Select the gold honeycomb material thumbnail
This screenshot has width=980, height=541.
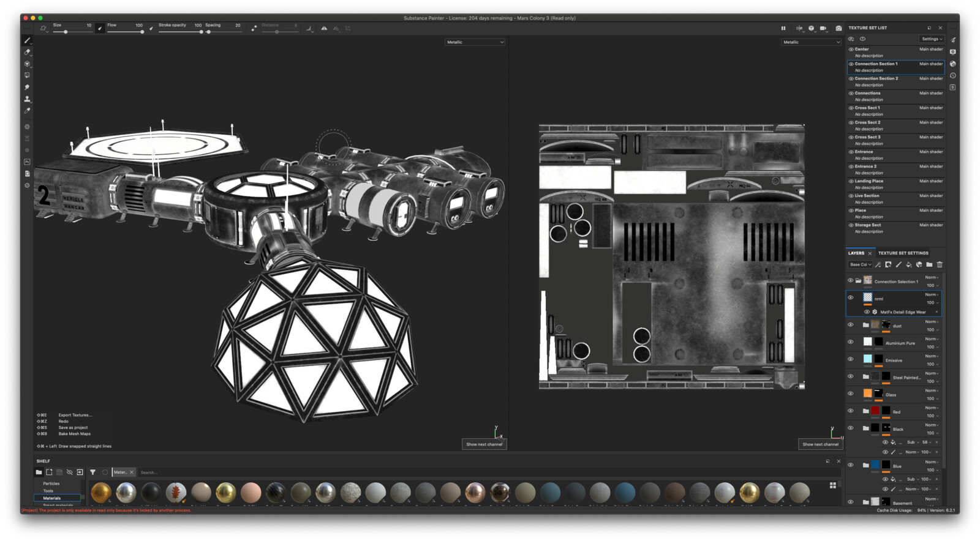click(x=101, y=493)
